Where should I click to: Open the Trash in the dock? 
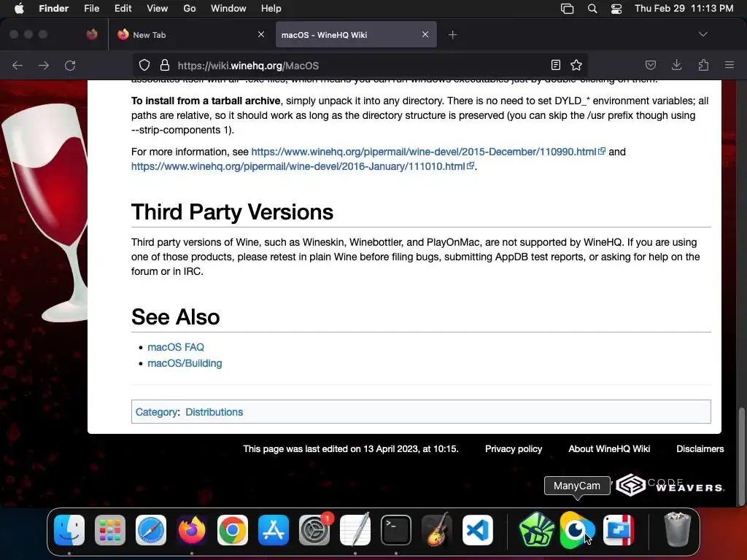pos(677,529)
